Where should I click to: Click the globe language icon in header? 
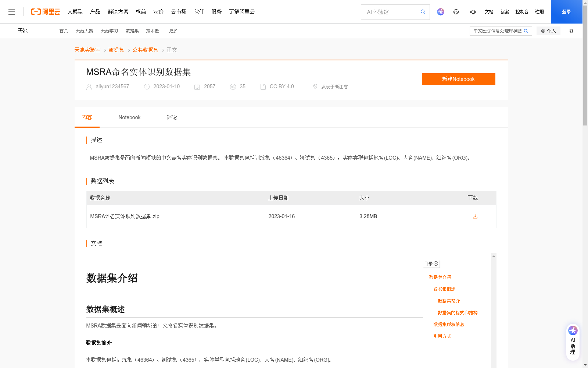pos(456,12)
